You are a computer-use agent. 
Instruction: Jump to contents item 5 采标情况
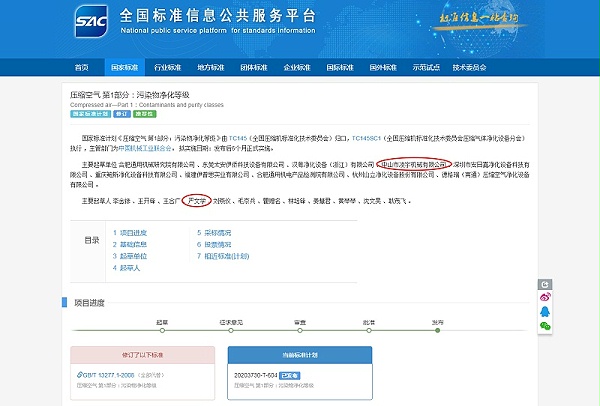[x=214, y=233]
